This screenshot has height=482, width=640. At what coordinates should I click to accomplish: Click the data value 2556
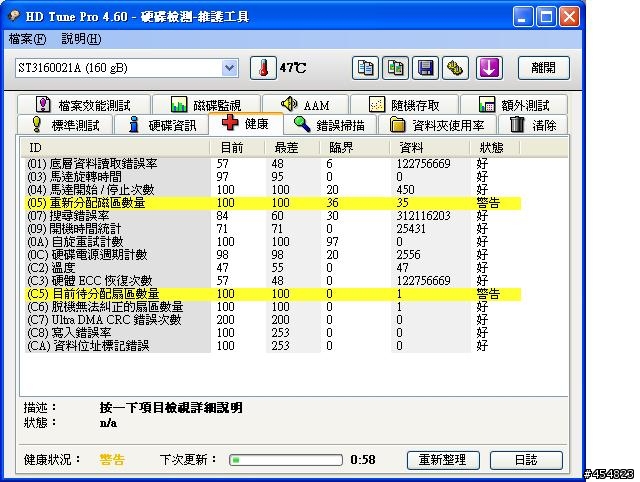click(408, 255)
